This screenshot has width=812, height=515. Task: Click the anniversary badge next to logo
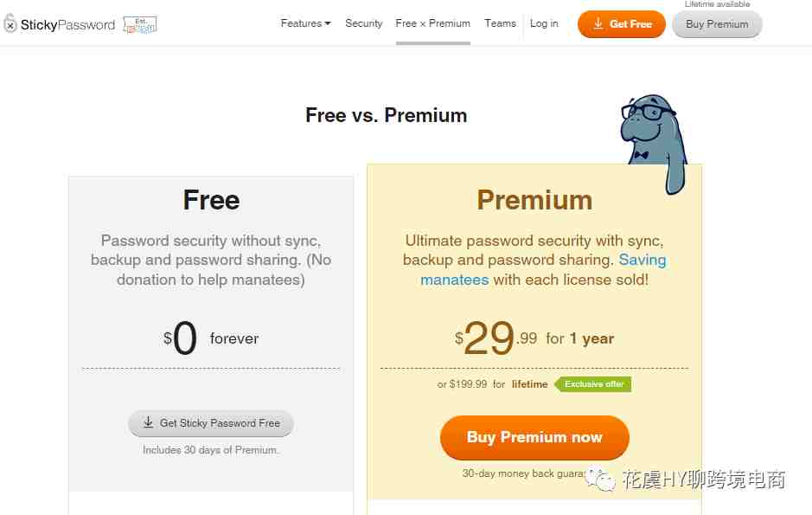click(140, 25)
